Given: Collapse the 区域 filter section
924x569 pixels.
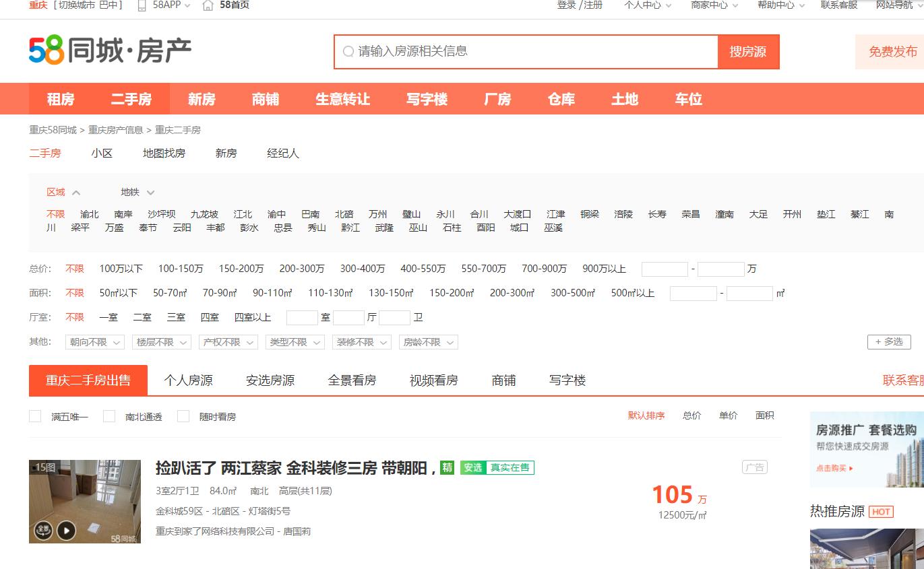Looking at the screenshot, I should [x=75, y=191].
